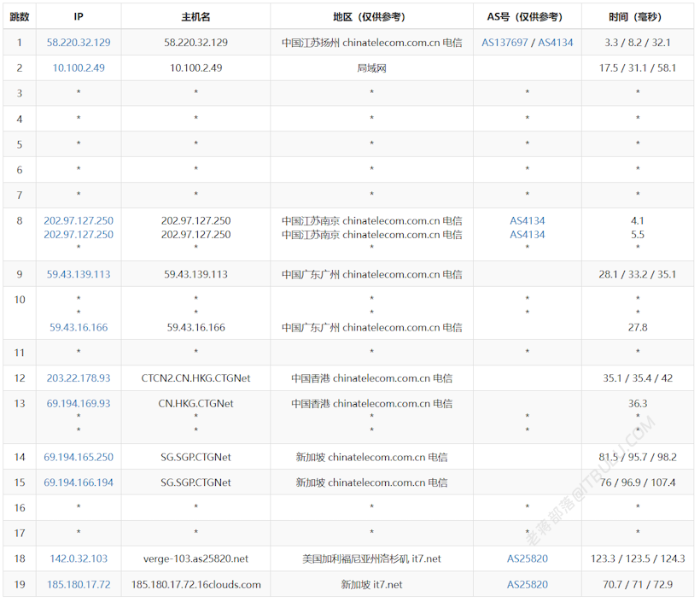Select hostname 10.100.2.49 in 主机名 column
The height and width of the screenshot is (602, 700).
tap(195, 67)
